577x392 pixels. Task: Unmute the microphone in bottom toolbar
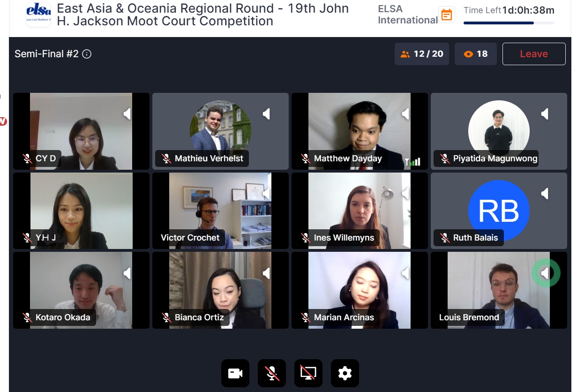point(271,373)
